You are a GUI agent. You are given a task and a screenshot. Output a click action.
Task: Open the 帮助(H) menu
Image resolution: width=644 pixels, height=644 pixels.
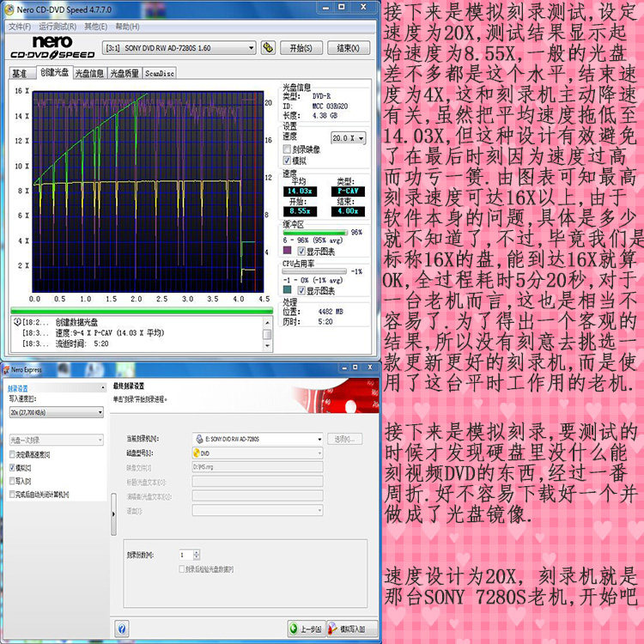pos(127,27)
